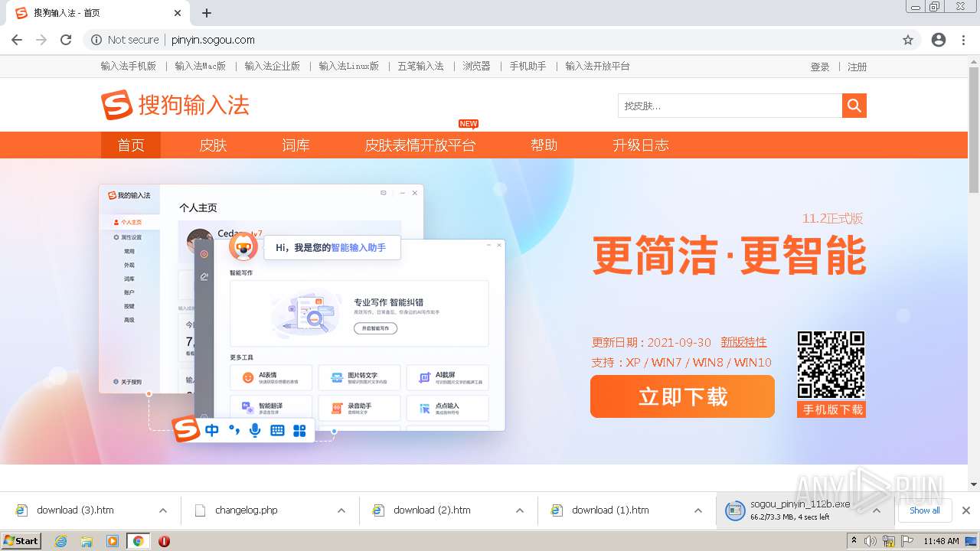980x551 pixels.
Task: Click 五笔输入法 top link
Action: pos(420,66)
